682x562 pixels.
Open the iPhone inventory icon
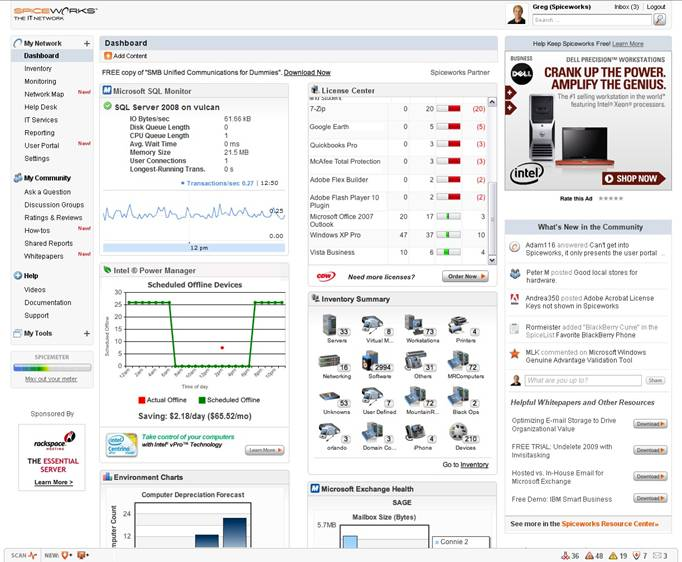point(414,432)
